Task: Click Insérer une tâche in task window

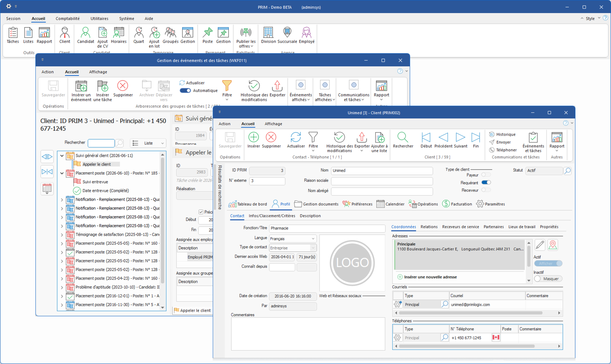Action: coord(102,91)
